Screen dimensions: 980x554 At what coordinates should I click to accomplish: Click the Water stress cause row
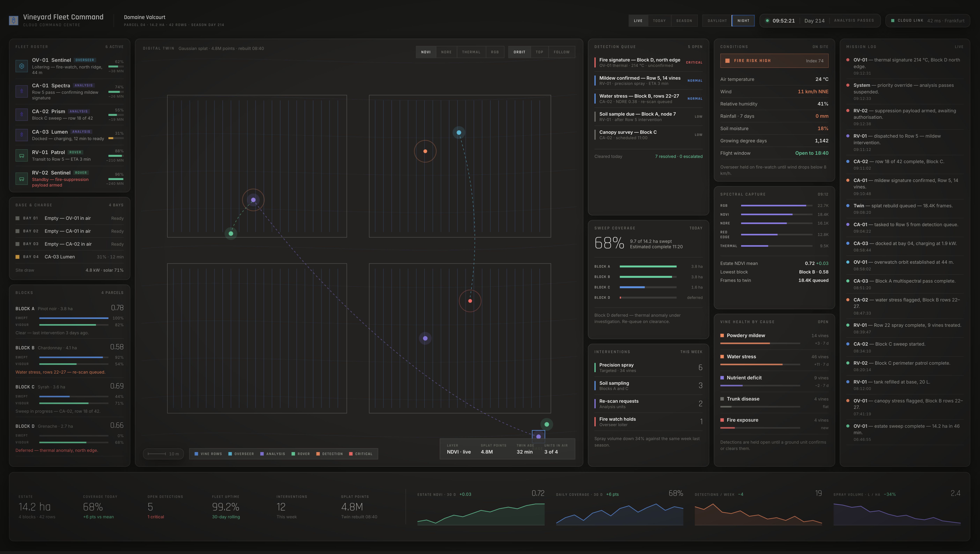point(774,360)
